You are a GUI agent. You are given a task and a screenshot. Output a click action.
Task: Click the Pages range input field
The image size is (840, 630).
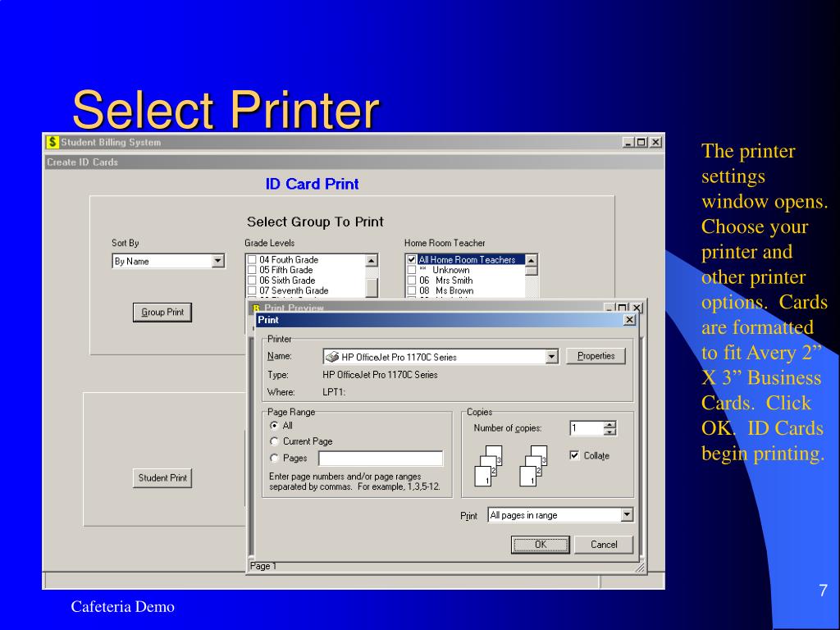tap(381, 458)
